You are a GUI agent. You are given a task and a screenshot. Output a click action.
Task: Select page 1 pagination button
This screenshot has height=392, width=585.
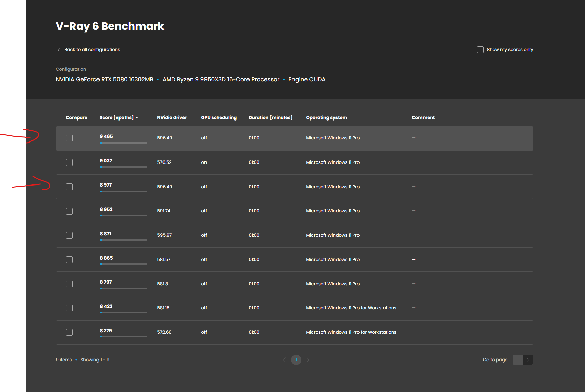pos(296,360)
